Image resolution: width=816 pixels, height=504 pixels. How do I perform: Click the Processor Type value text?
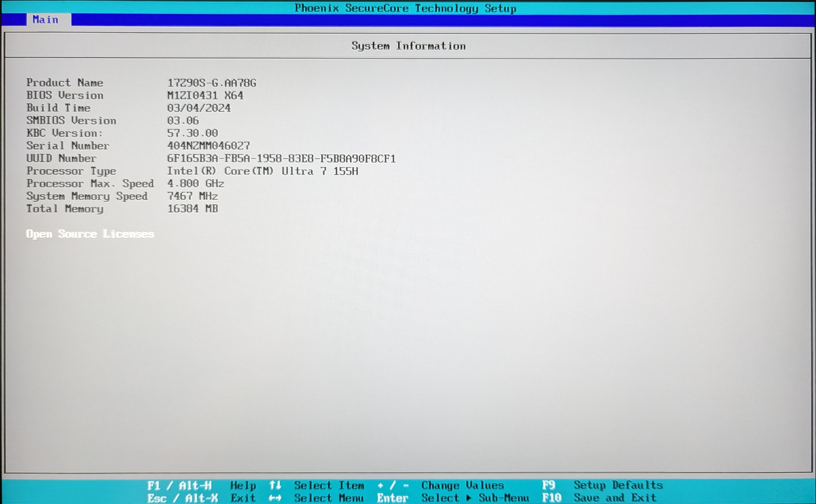263,171
